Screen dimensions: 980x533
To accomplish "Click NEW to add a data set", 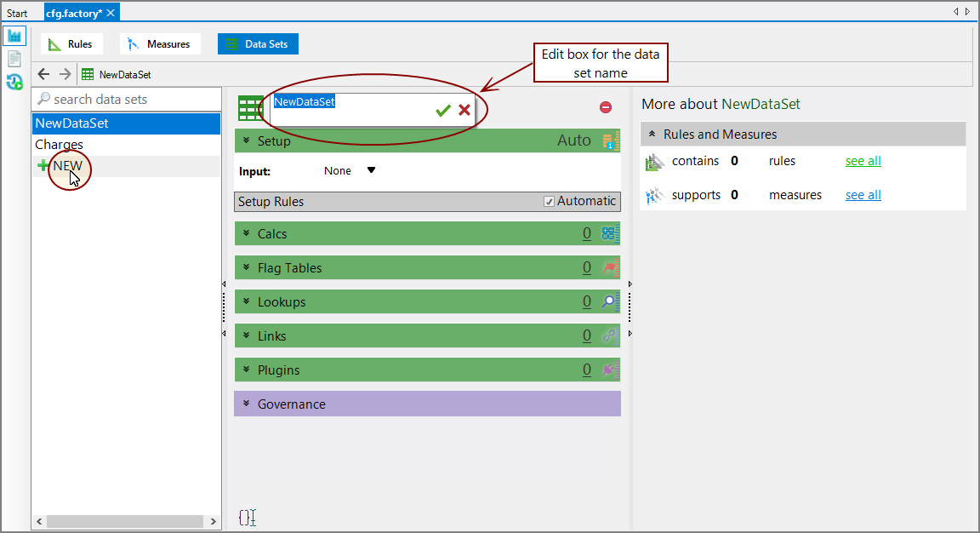I will (x=67, y=166).
